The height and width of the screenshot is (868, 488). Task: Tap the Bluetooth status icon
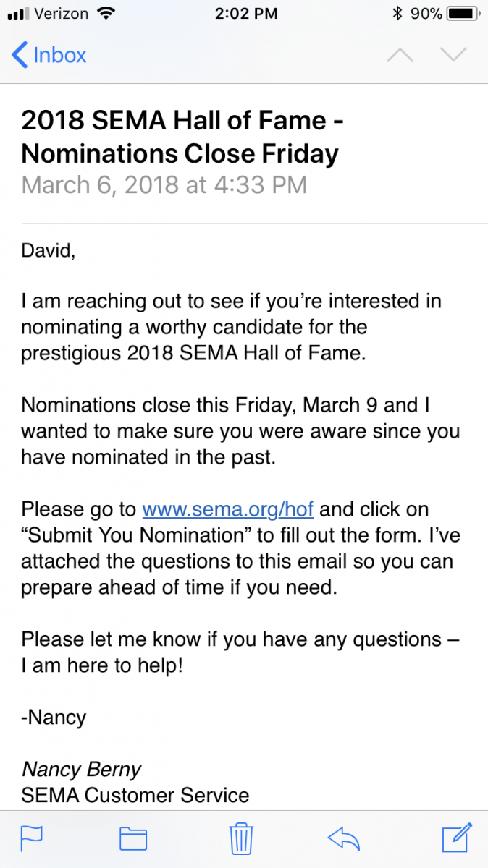click(397, 14)
